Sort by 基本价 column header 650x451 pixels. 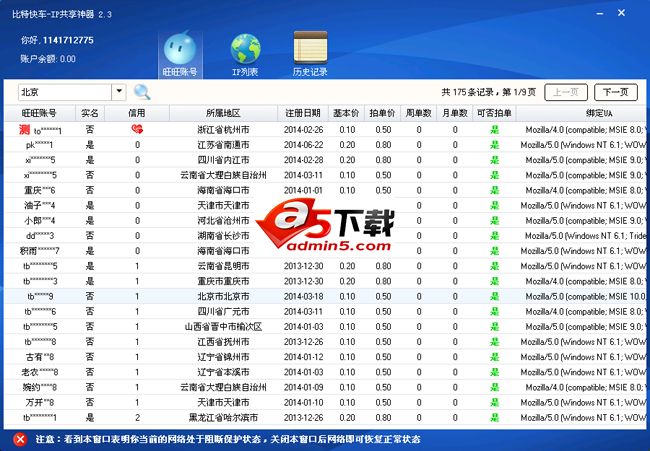pos(346,113)
